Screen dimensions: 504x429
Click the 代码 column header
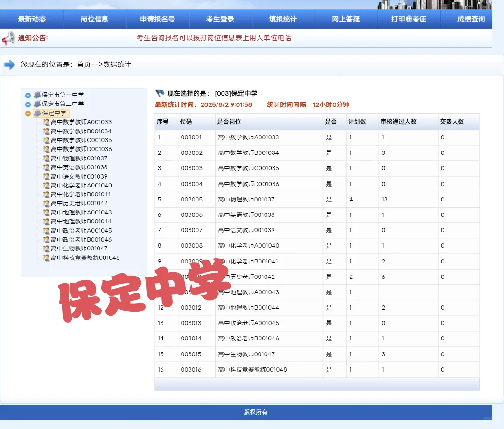coord(186,122)
